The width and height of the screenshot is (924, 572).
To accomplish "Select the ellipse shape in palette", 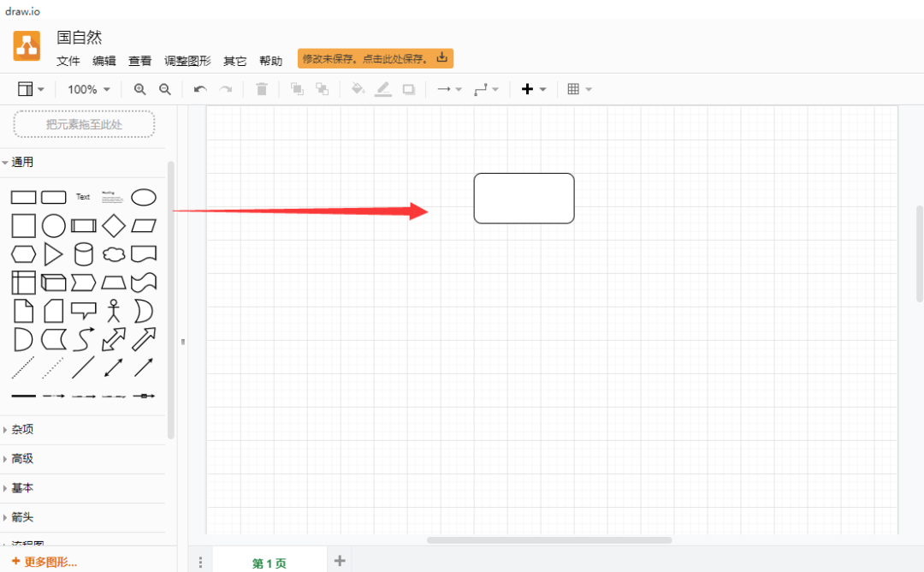I will coord(144,197).
